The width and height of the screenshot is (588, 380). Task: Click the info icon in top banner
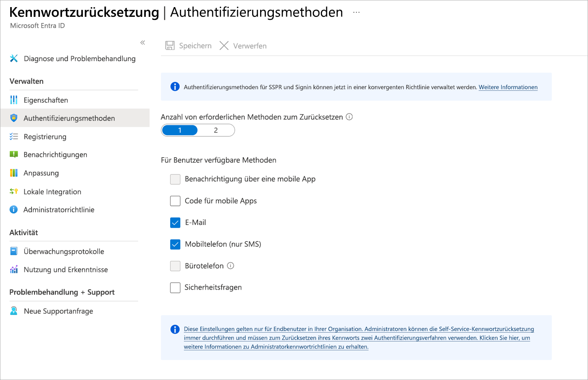tap(175, 86)
